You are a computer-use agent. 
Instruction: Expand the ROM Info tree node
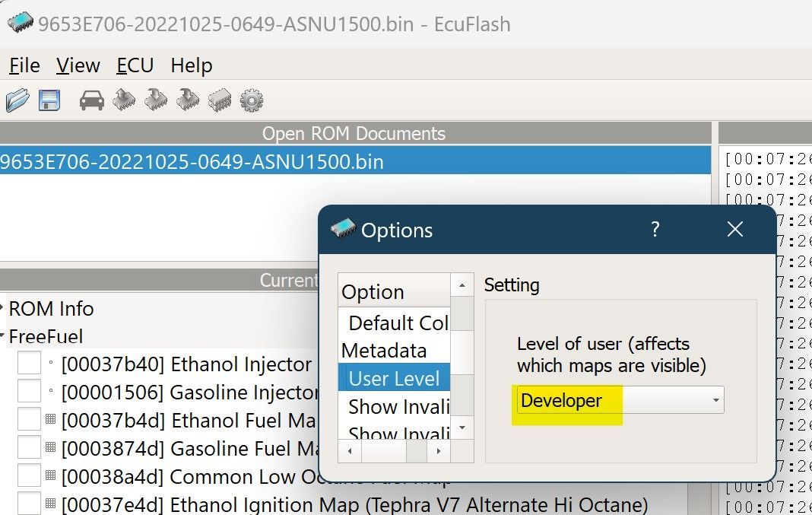pyautogui.click(x=3, y=309)
